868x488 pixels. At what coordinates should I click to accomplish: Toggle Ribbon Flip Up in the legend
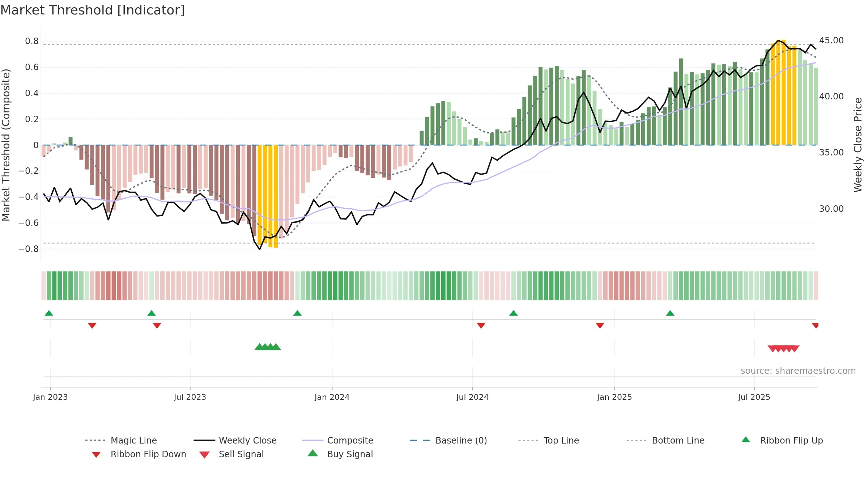[x=782, y=440]
